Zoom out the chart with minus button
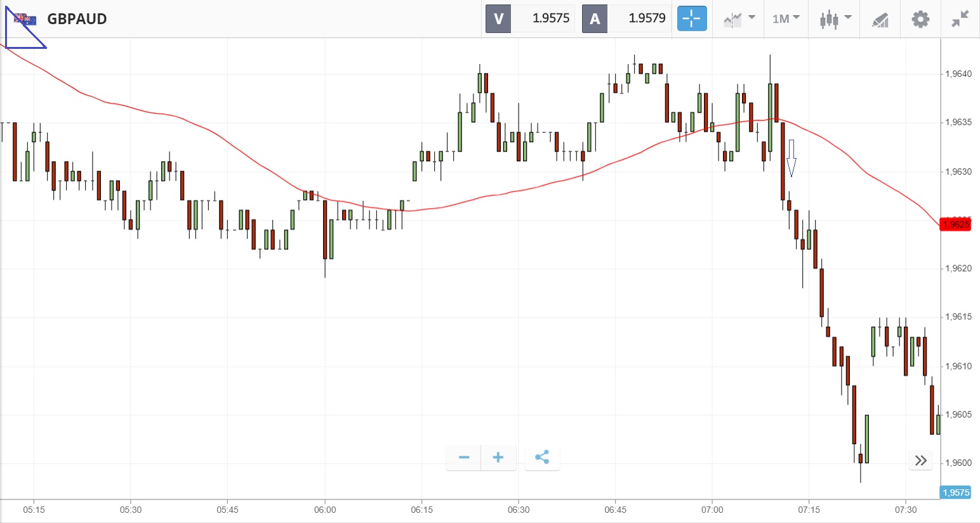The width and height of the screenshot is (980, 523). 464,458
